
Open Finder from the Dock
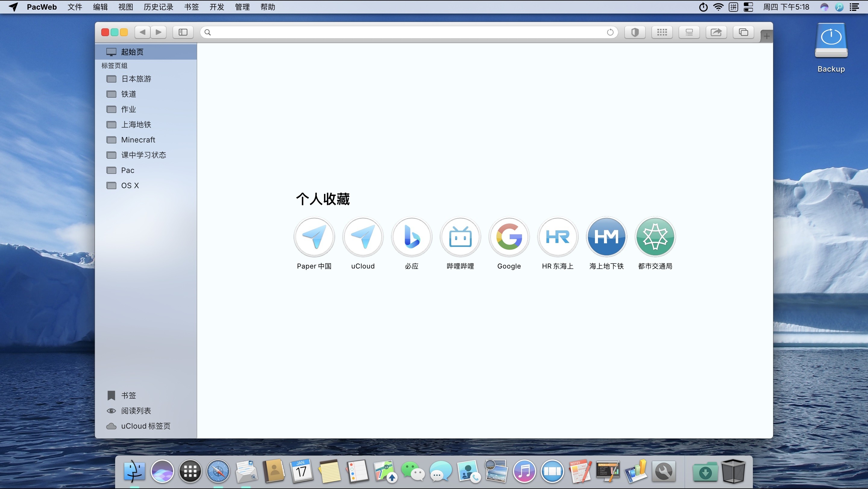click(134, 471)
